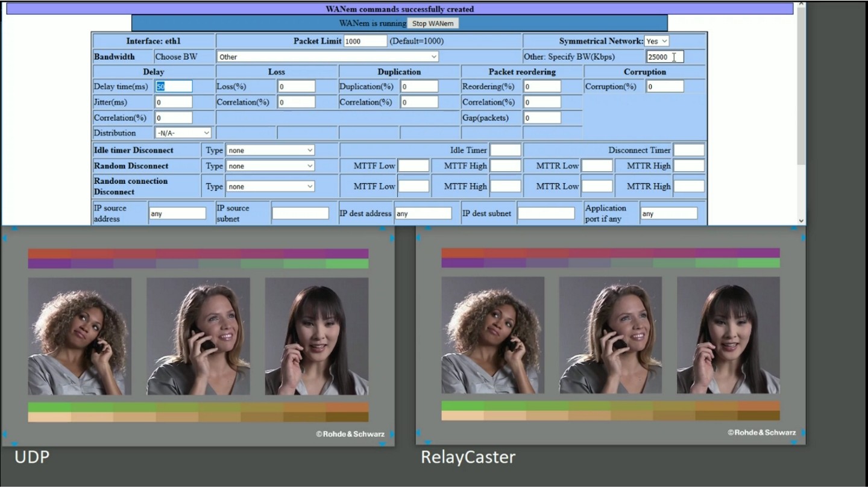Image resolution: width=868 pixels, height=488 pixels.
Task: Click Random Disconnect MTTR High field
Action: pyautogui.click(x=689, y=166)
